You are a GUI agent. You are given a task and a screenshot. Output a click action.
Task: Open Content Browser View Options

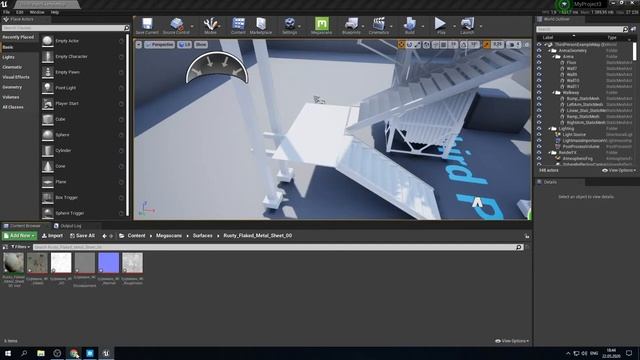coord(512,341)
